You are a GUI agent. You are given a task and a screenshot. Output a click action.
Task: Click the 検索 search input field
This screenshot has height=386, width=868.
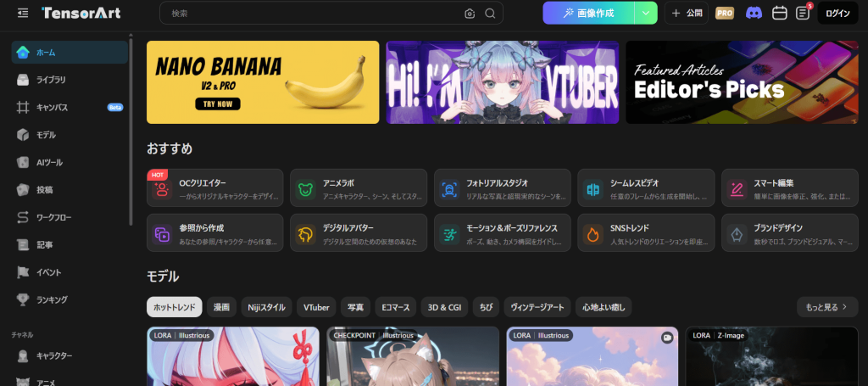(314, 14)
